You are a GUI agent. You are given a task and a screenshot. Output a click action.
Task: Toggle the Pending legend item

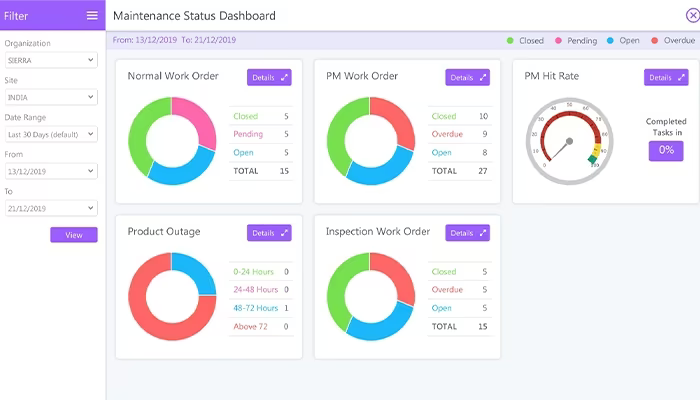click(x=575, y=41)
